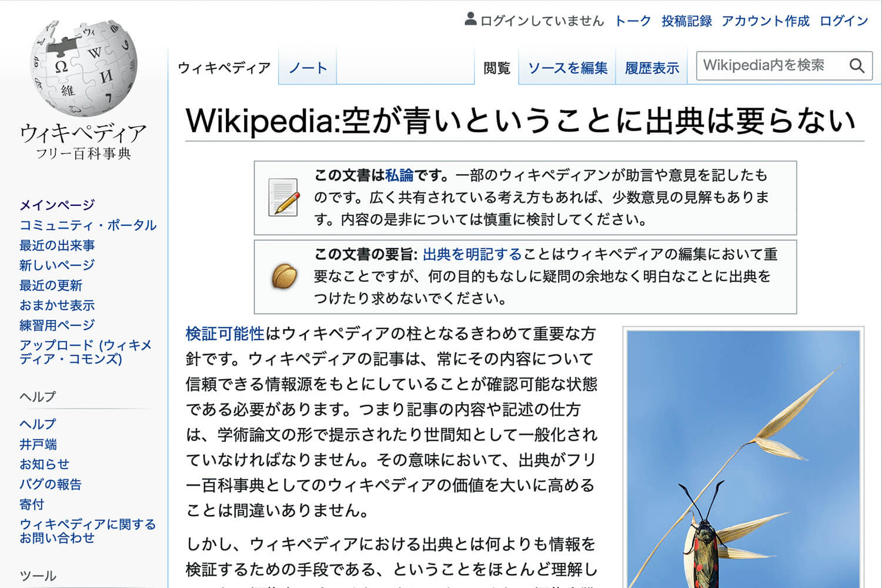The height and width of the screenshot is (588, 882).
Task: Open 井戸端 sidebar link
Action: coord(38,444)
